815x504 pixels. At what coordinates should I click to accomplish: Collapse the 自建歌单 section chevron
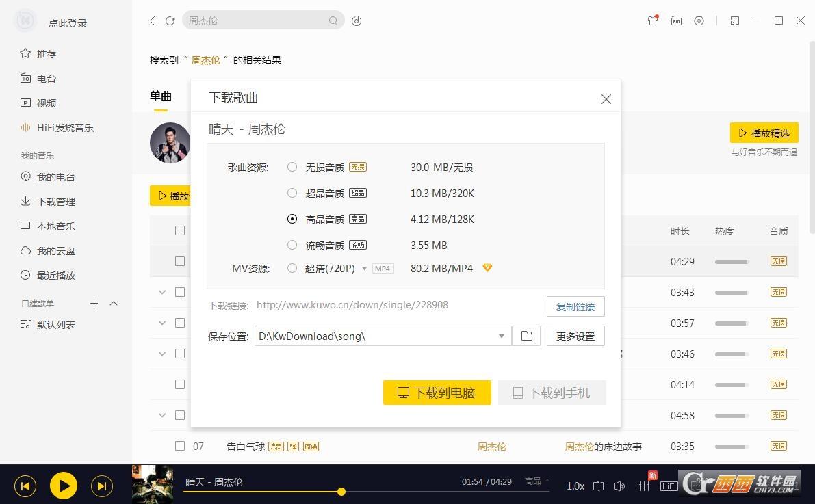[114, 303]
